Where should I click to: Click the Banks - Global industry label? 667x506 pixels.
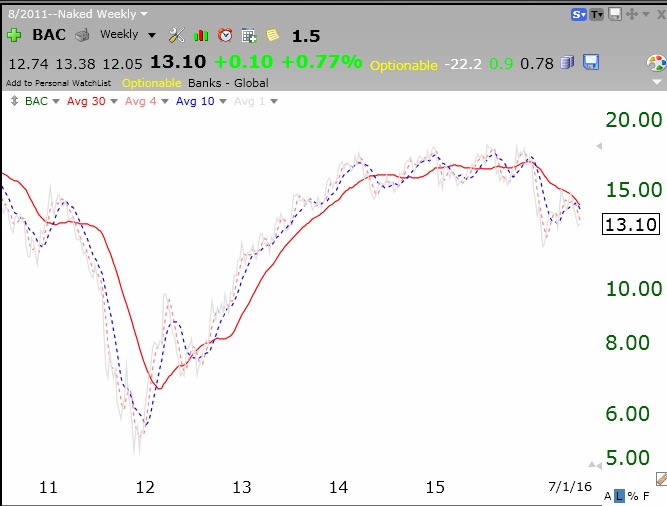point(228,83)
